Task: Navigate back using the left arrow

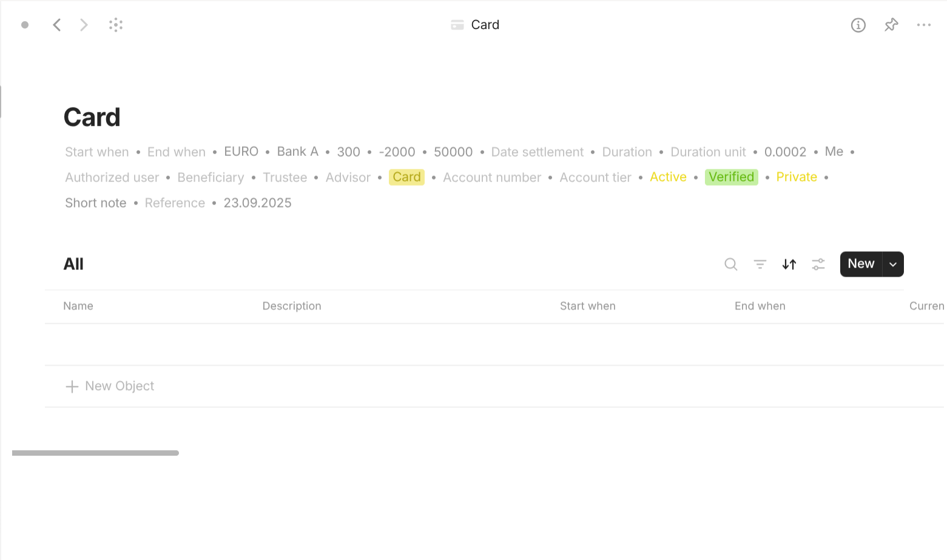Action: coord(56,25)
